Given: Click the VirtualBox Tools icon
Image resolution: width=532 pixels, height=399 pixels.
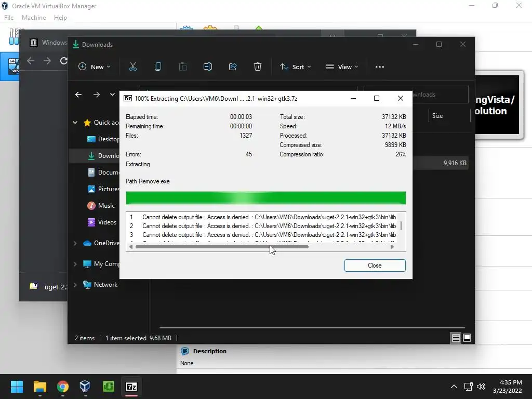Looking at the screenshot, I should (x=14, y=37).
